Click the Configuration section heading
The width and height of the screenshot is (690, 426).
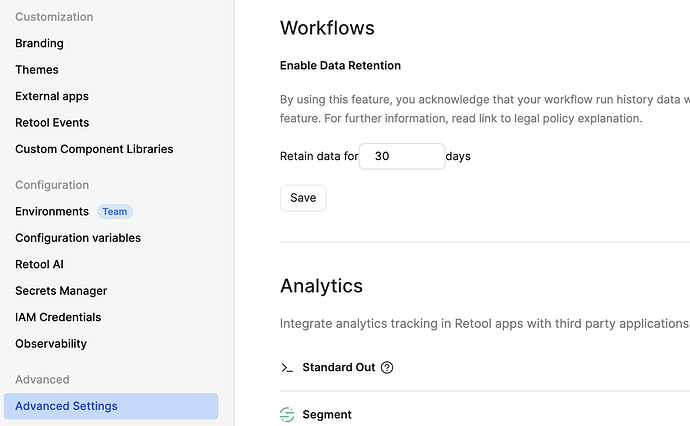coord(52,185)
